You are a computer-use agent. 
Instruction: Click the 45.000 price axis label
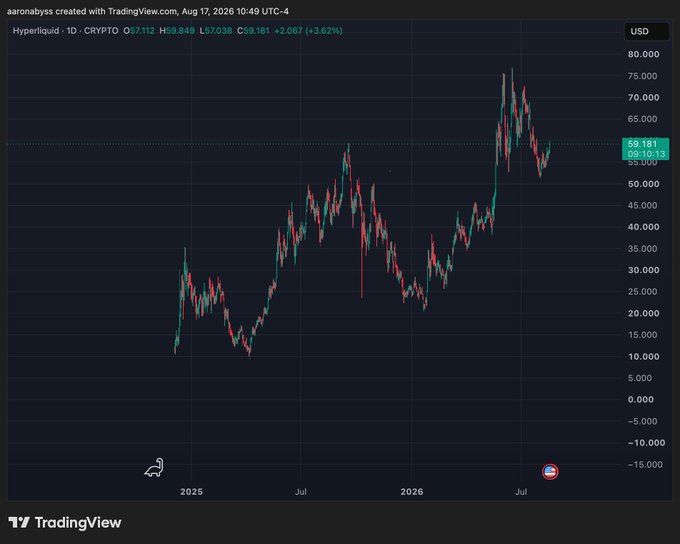point(643,205)
